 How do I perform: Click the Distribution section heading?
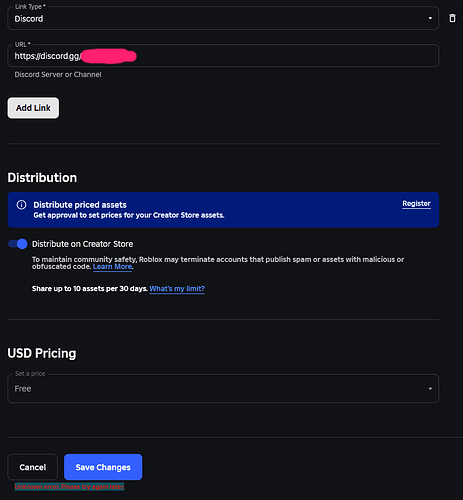[x=42, y=178]
